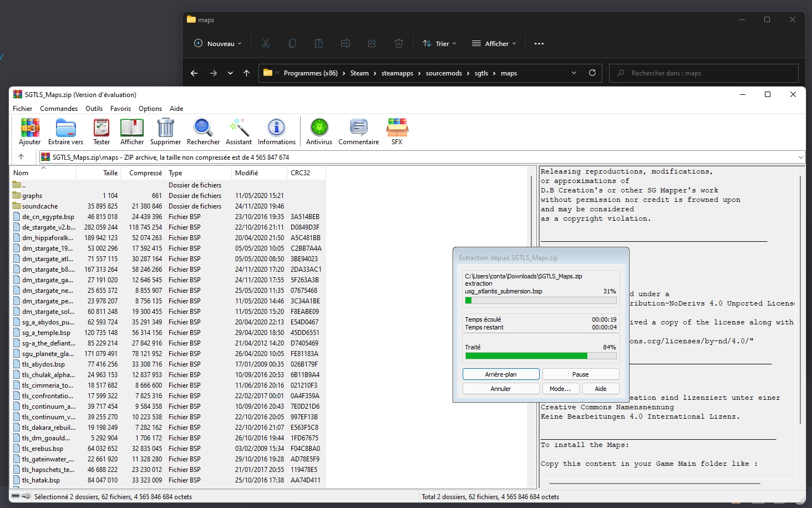Click the Explorer back arrow
The height and width of the screenshot is (508, 812).
pos(194,73)
